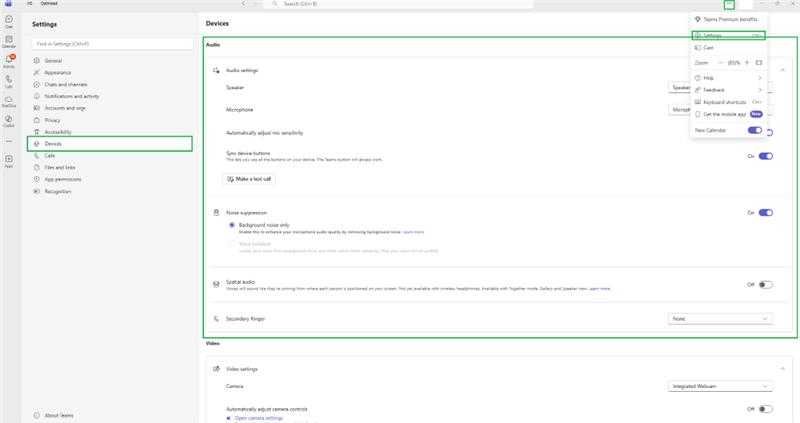The image size is (800, 423).
Task: Switch off the New Calendar toggle
Action: pyautogui.click(x=755, y=130)
